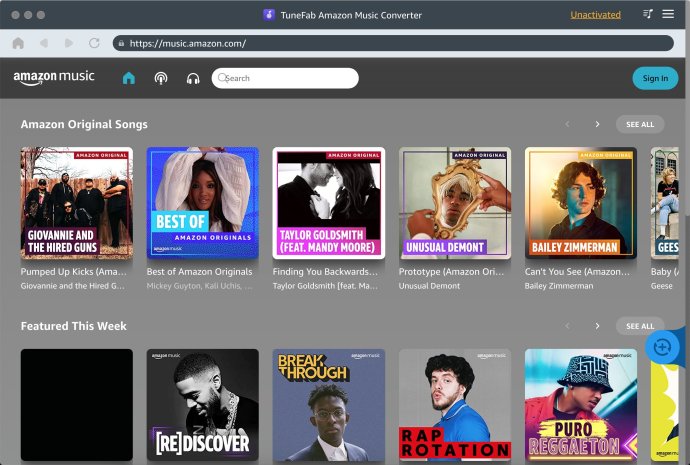Open the Puro Reggaeton playlist cover
The width and height of the screenshot is (690, 465).
point(581,405)
